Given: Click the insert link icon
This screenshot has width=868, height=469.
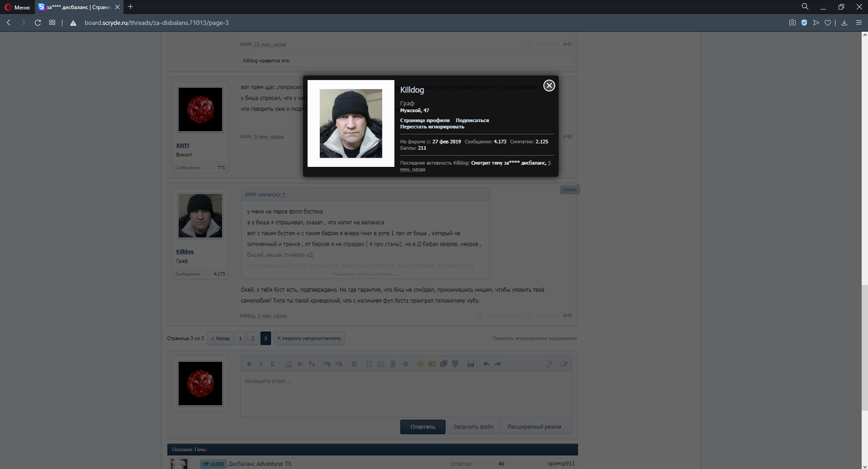Looking at the screenshot, I should point(327,363).
